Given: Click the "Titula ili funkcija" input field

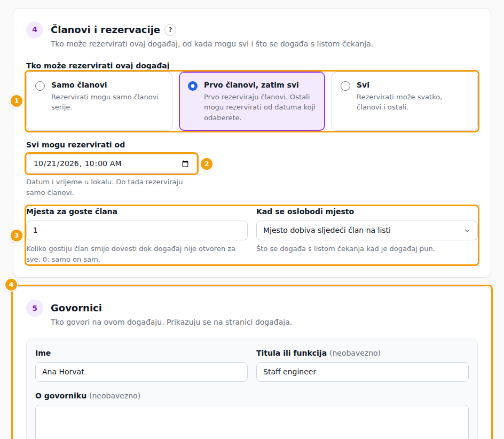Looking at the screenshot, I should (x=362, y=372).
